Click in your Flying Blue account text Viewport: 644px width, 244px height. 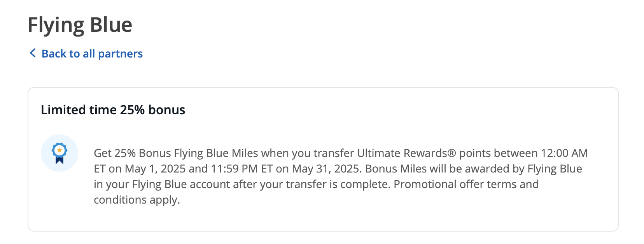[162, 184]
